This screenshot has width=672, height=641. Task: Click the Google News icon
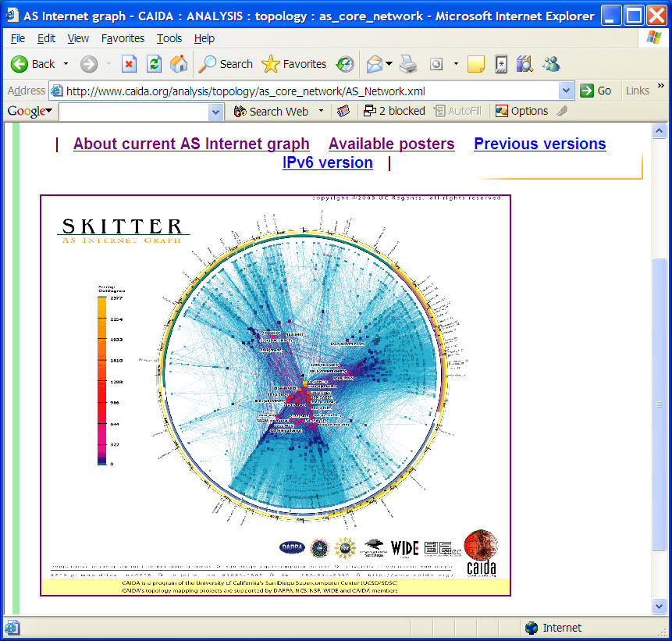(343, 111)
